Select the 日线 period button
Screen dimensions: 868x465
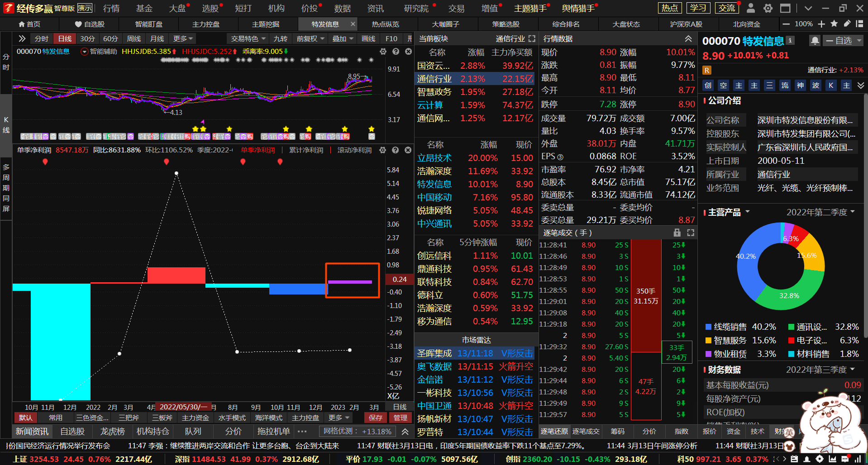click(x=65, y=39)
